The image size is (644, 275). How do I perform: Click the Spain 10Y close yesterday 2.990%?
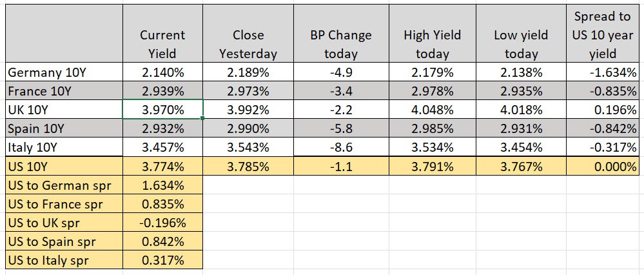(248, 128)
